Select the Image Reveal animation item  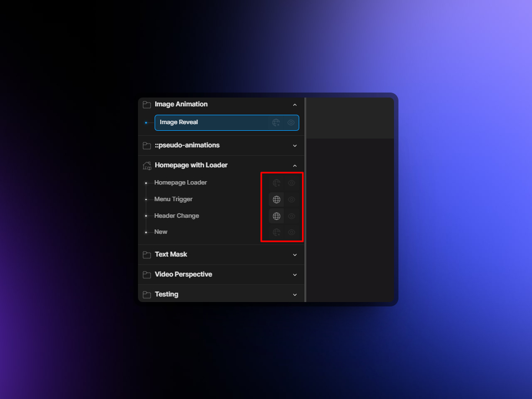point(227,122)
